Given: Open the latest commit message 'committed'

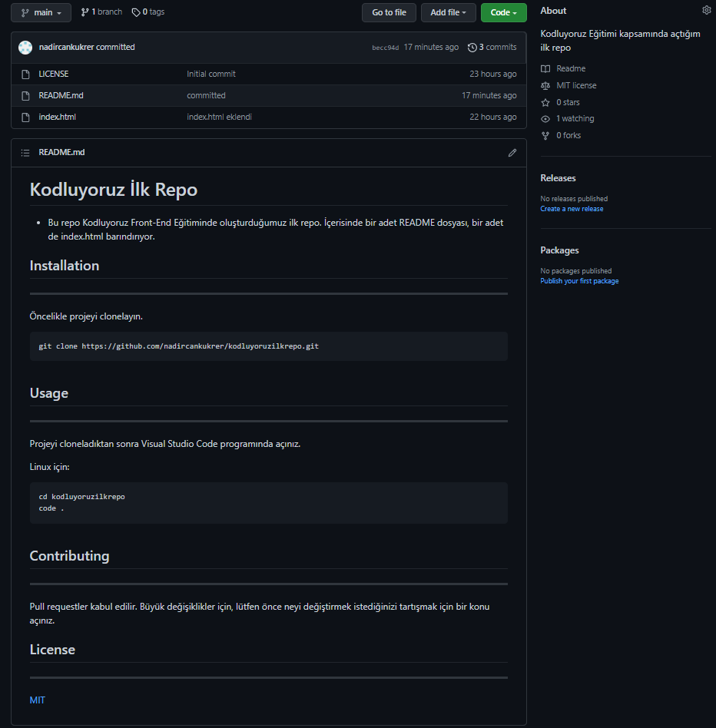Looking at the screenshot, I should tap(115, 47).
